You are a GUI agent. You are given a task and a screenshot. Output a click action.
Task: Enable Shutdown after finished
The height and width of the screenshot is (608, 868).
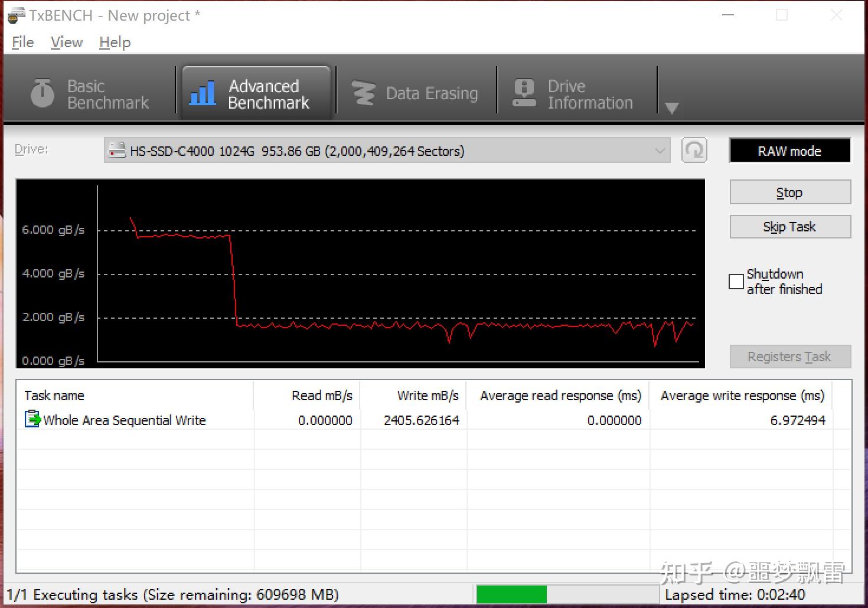[736, 282]
